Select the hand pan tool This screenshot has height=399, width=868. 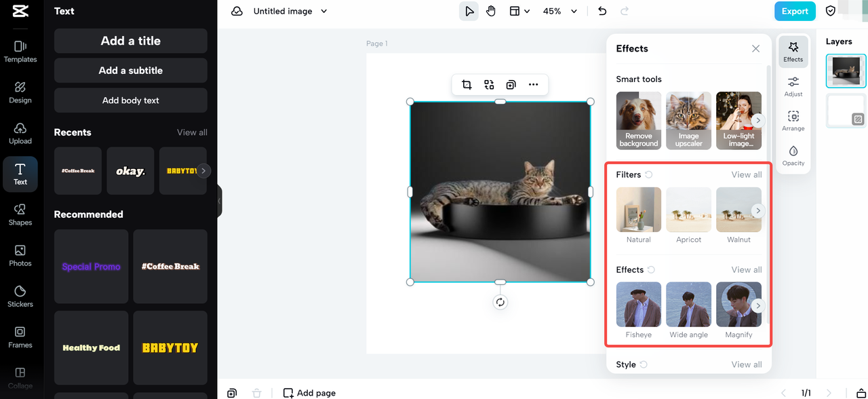point(491,12)
